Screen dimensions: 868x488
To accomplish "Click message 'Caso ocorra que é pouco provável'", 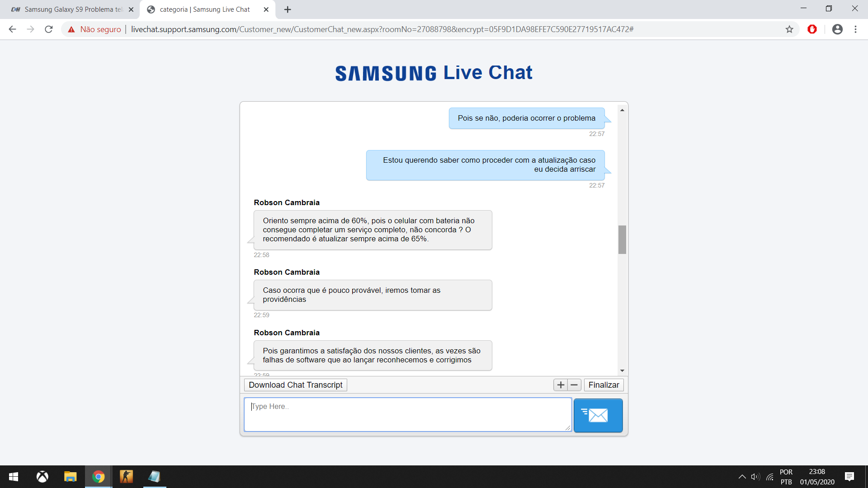I will tap(373, 295).
